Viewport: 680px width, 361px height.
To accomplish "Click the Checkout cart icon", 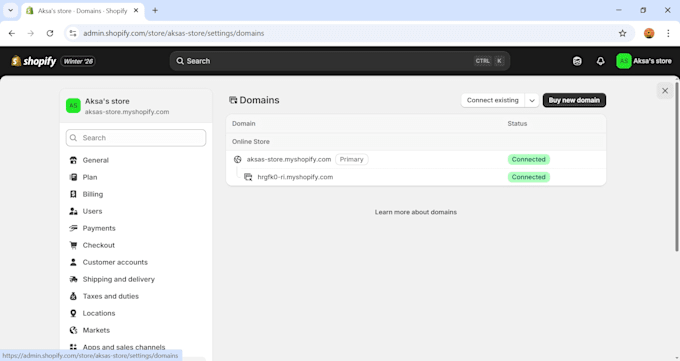I will [73, 245].
